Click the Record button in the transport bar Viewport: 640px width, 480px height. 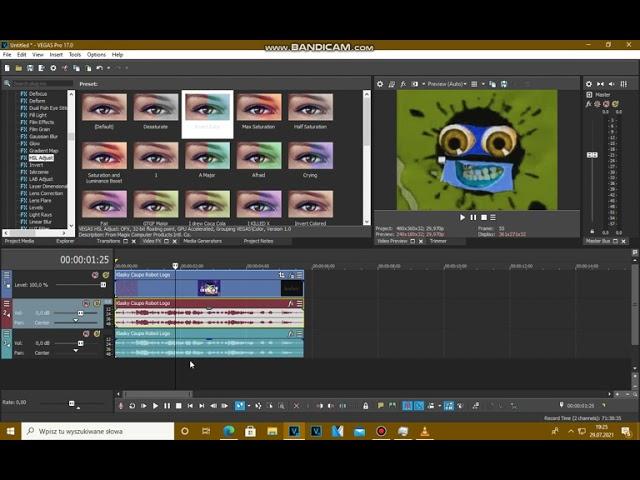click(121, 406)
